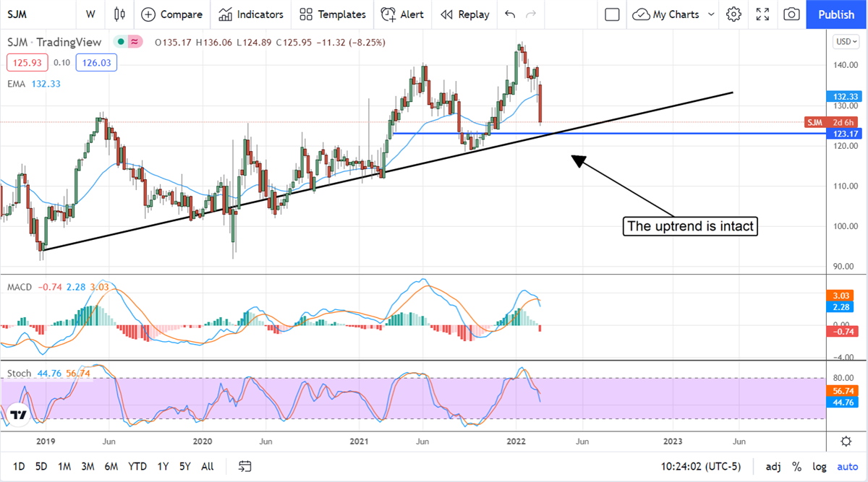This screenshot has width=868, height=482.
Task: Redo the last chart action
Action: tap(531, 14)
